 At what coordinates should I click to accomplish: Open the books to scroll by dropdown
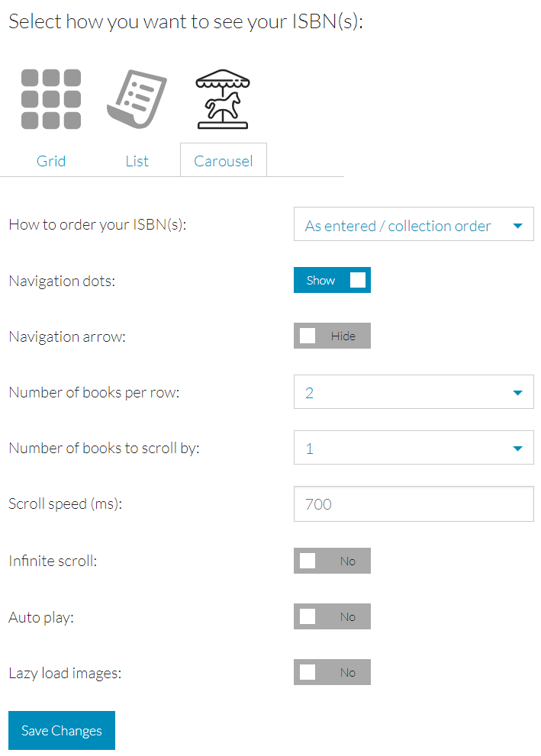click(x=414, y=448)
